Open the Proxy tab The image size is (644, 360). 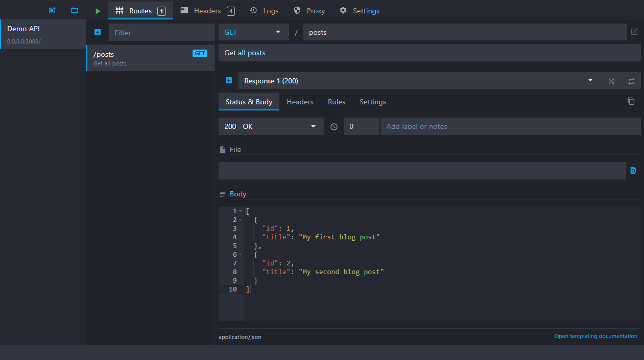[x=309, y=11]
